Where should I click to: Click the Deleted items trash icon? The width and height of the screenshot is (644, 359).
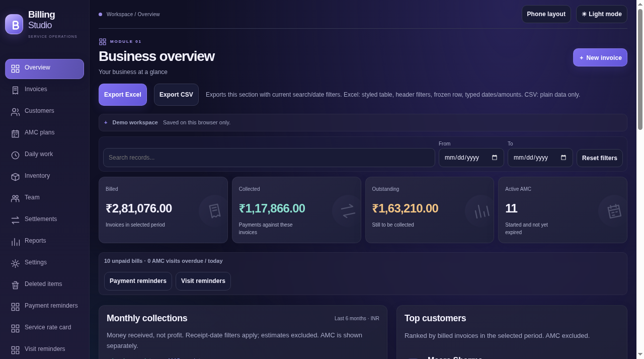pyautogui.click(x=15, y=285)
